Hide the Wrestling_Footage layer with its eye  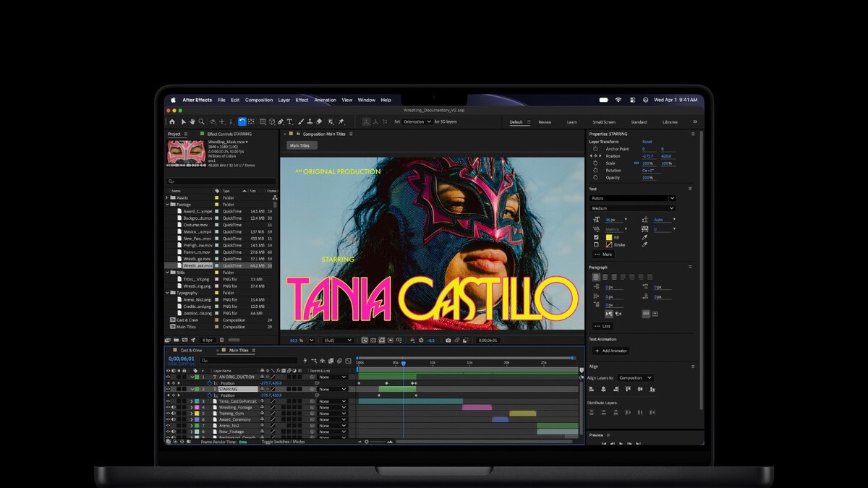click(169, 407)
